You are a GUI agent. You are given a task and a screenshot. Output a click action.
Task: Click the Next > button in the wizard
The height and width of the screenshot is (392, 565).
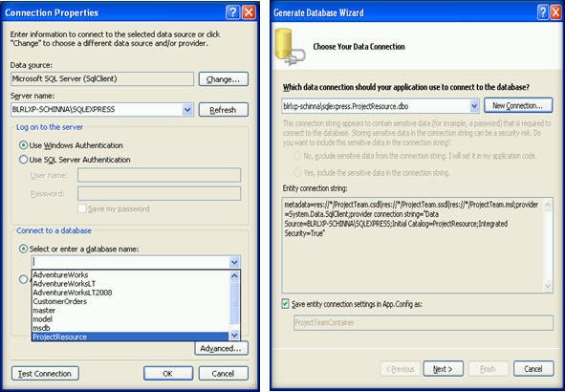point(444,369)
